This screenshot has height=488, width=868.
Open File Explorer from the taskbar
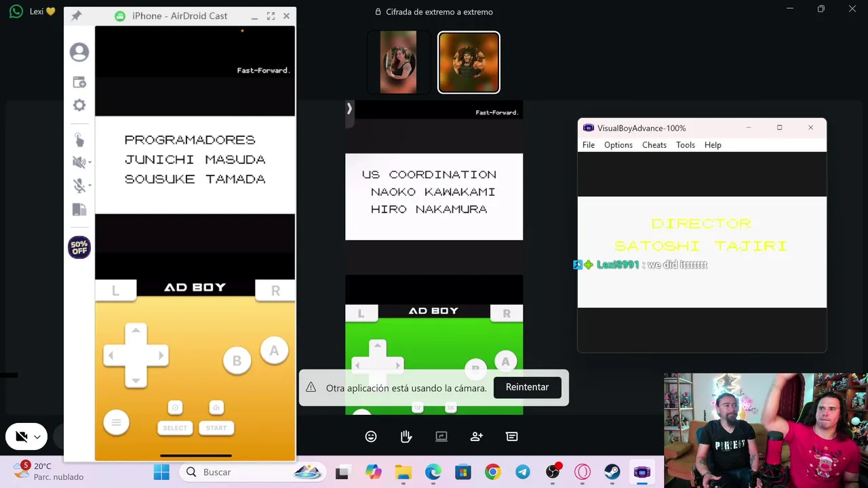tap(403, 472)
